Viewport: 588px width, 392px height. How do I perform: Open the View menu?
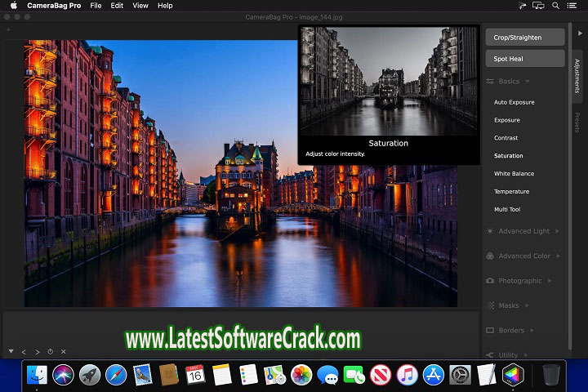(140, 6)
